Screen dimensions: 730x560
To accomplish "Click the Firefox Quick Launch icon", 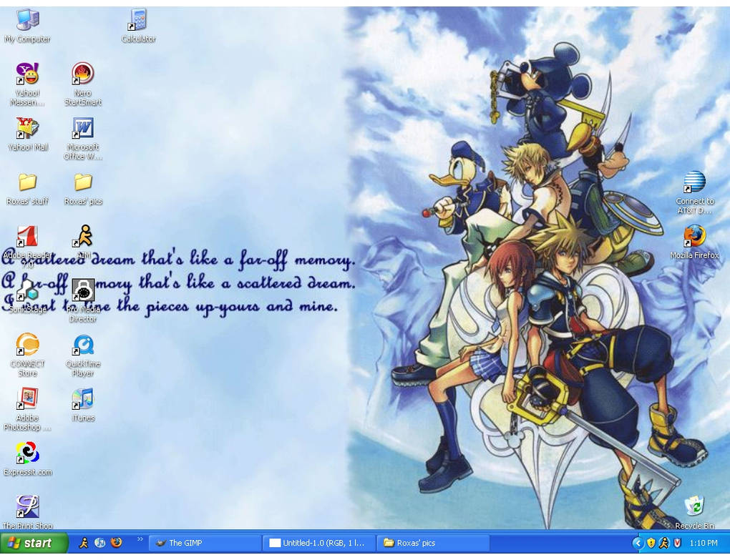I will [117, 542].
